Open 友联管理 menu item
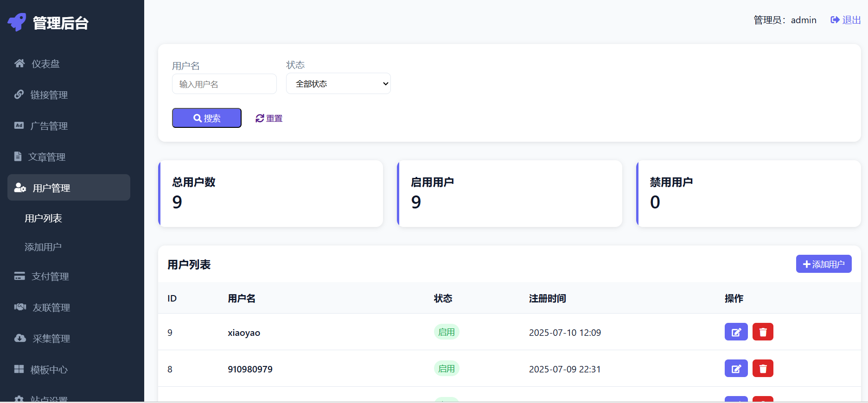 [69, 307]
